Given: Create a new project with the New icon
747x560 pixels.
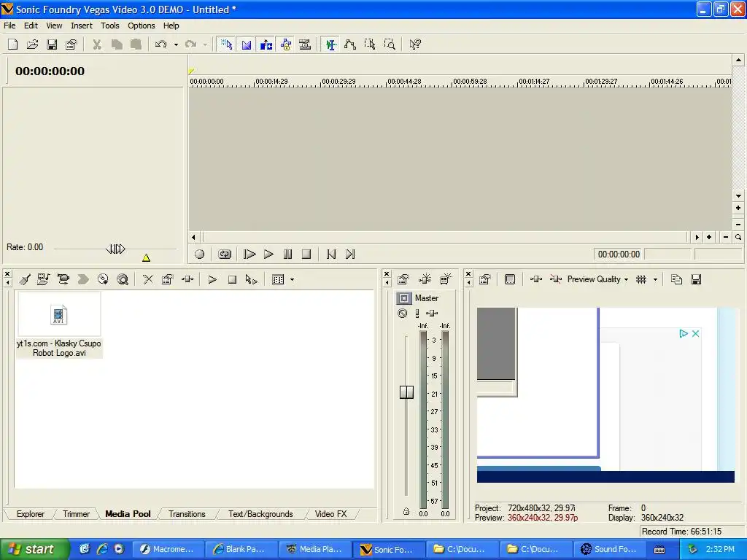Looking at the screenshot, I should tap(13, 44).
